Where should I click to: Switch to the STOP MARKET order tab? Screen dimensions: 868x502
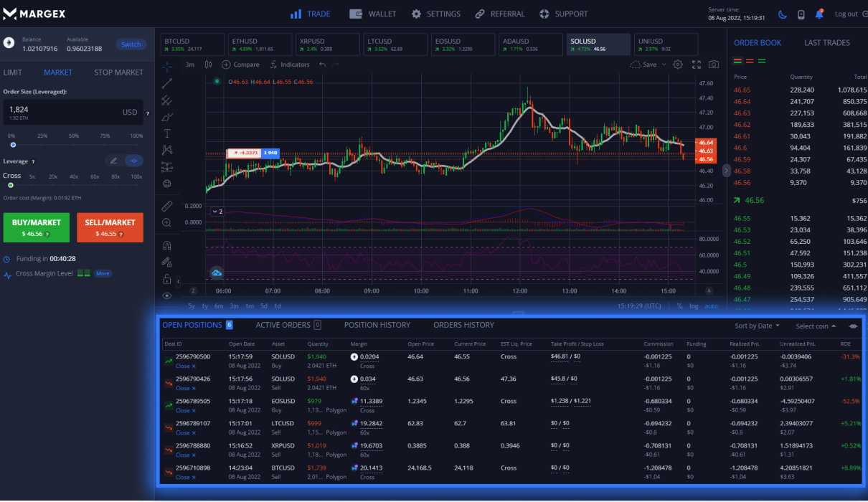118,72
